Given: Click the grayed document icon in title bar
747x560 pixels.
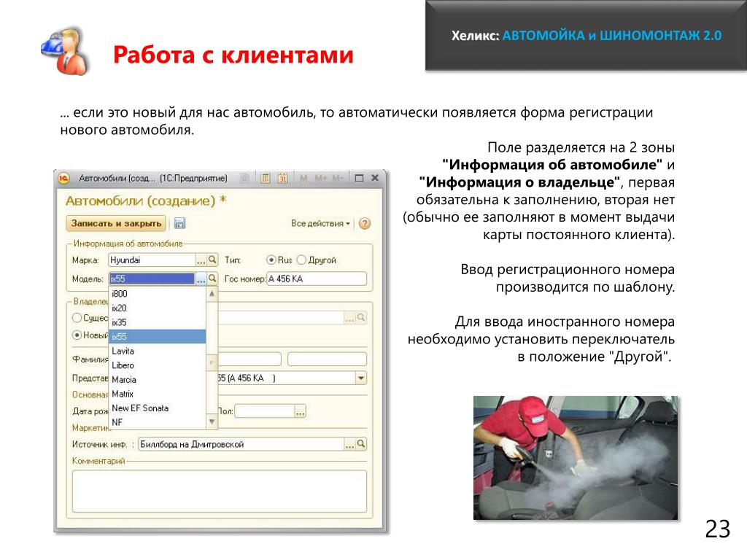Looking at the screenshot, I should (244, 178).
